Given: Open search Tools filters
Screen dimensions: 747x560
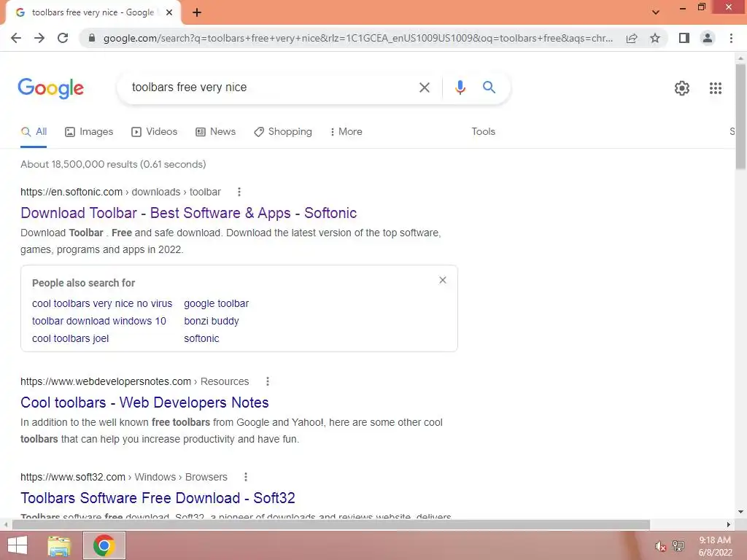Looking at the screenshot, I should 483,132.
